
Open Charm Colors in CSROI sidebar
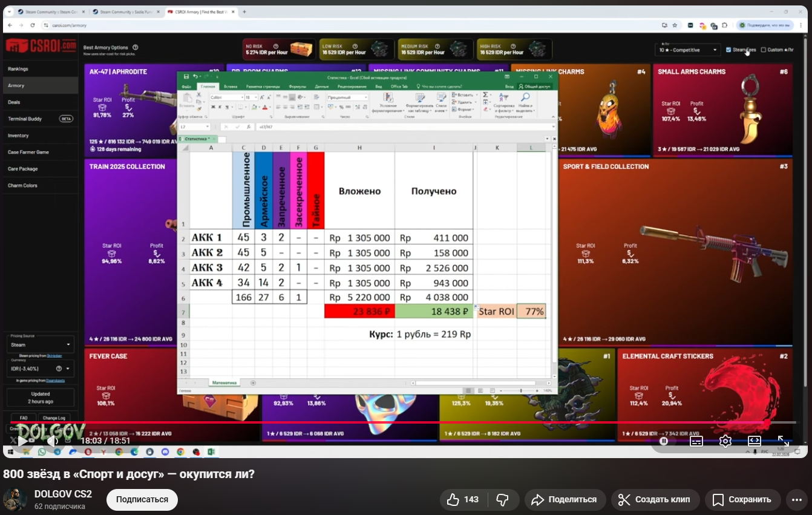40,185
